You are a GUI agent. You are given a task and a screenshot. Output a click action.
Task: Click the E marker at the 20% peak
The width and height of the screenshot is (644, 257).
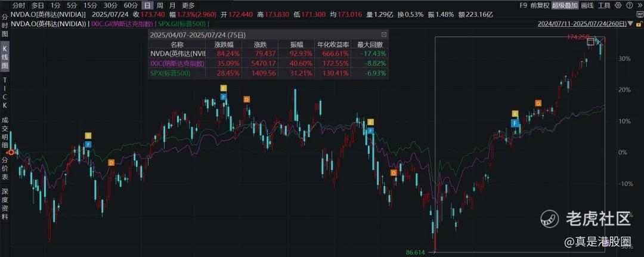pyautogui.click(x=224, y=88)
